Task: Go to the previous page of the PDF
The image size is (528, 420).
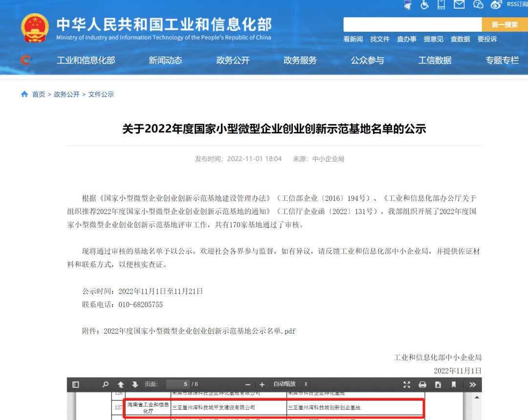Action: click(120, 384)
